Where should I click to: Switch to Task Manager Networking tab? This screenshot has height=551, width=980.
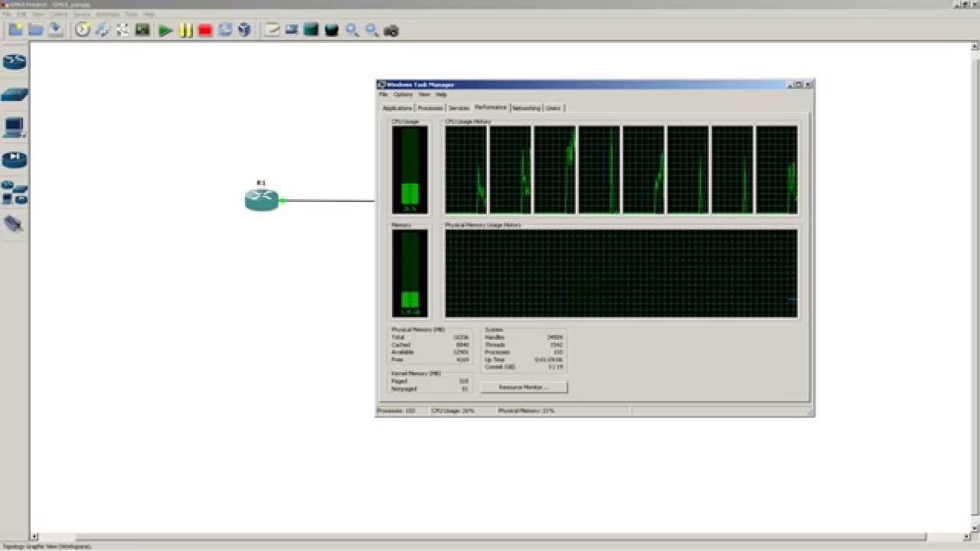pyautogui.click(x=526, y=108)
